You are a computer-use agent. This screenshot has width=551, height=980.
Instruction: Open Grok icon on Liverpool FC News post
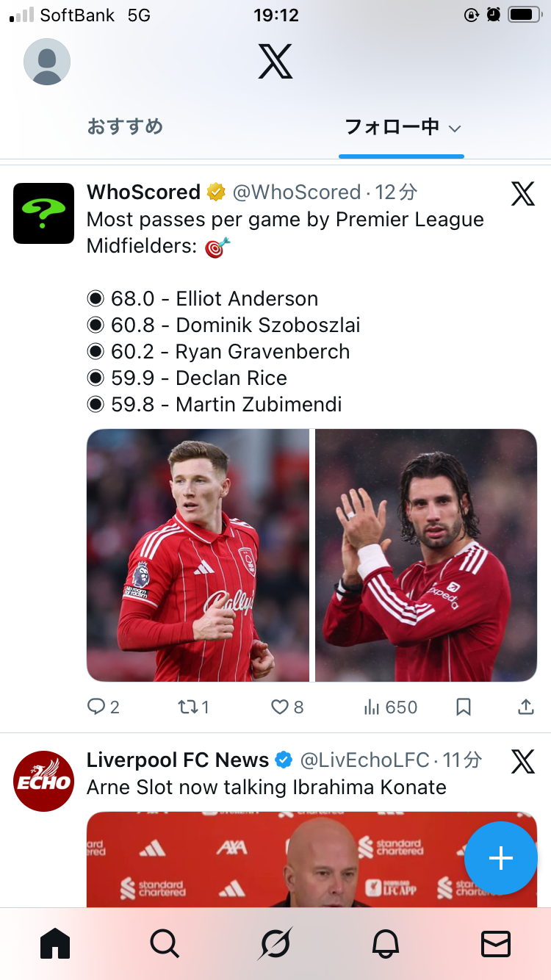522,762
